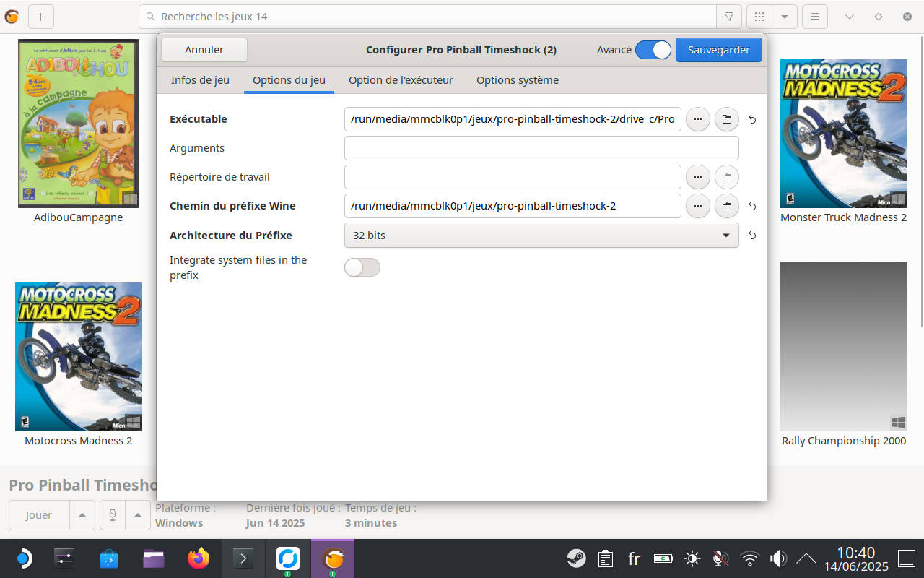Open folder icon in Wine prefix row
This screenshot has width=924, height=578.
coord(727,206)
